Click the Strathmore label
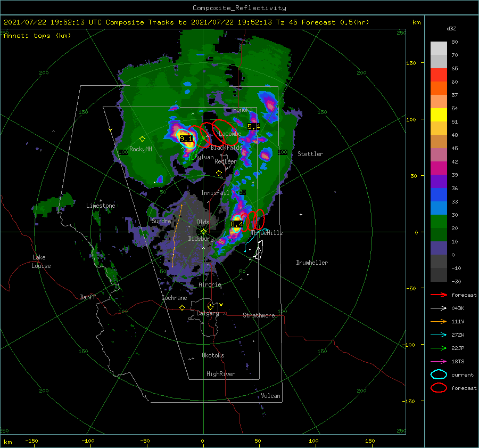479x448 pixels. [259, 315]
